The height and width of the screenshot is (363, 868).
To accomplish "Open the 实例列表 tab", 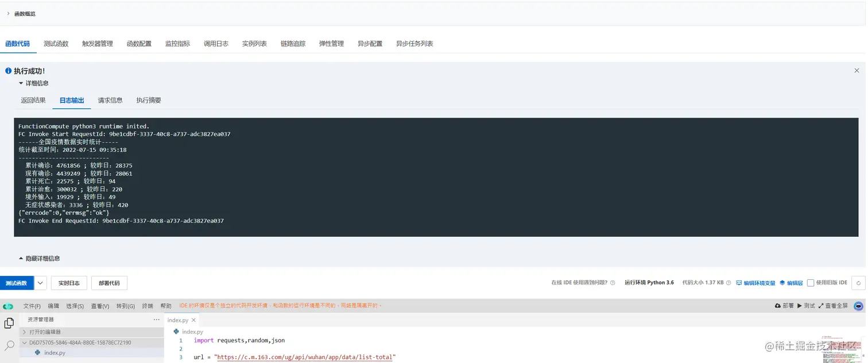I will [x=254, y=44].
